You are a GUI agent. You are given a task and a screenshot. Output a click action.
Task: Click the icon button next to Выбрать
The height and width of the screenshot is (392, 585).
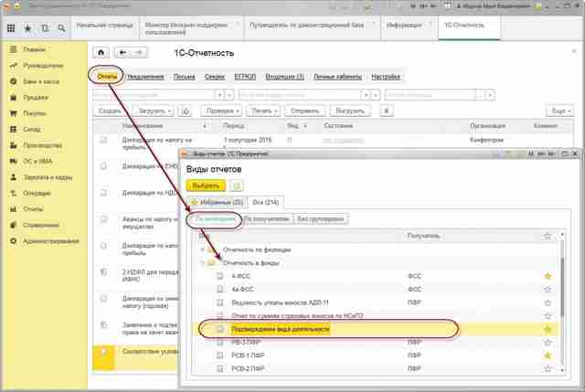(x=237, y=185)
